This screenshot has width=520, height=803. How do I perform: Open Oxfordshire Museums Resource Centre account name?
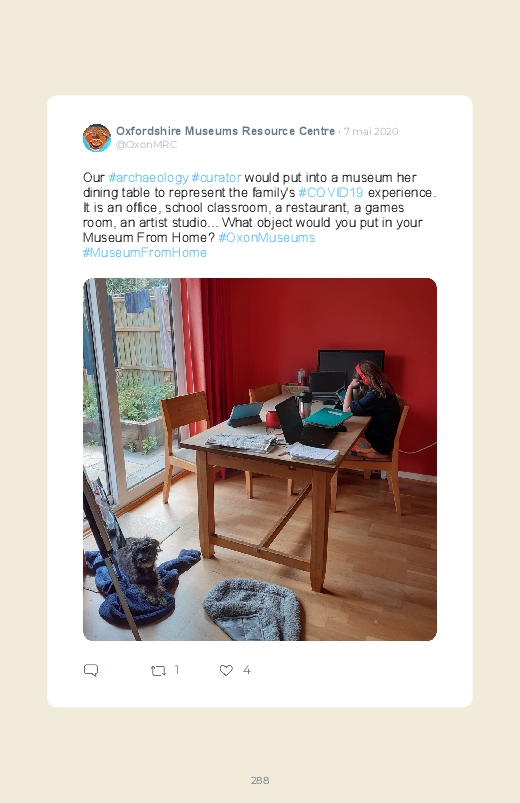tap(225, 131)
